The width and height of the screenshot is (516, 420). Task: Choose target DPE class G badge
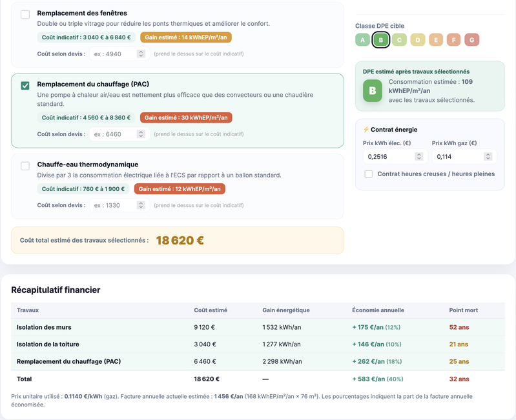tap(472, 40)
